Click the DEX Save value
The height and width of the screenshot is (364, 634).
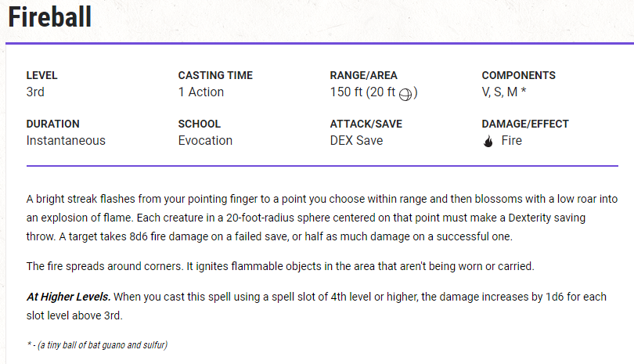357,141
